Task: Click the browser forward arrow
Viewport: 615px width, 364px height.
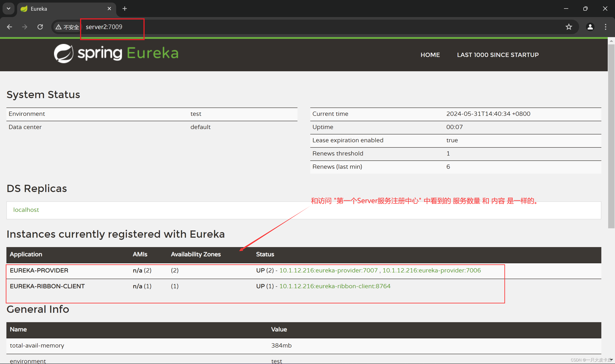Action: [x=25, y=27]
